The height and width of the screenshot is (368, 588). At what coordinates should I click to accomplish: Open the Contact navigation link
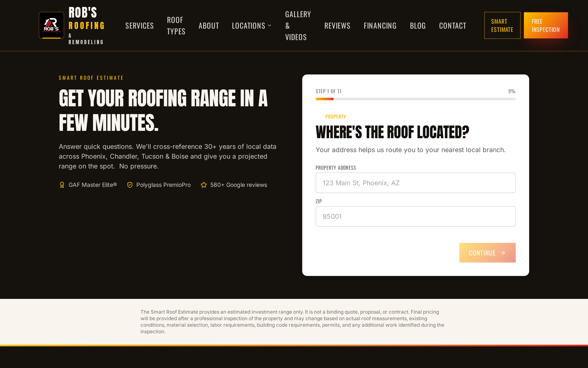[x=453, y=26]
